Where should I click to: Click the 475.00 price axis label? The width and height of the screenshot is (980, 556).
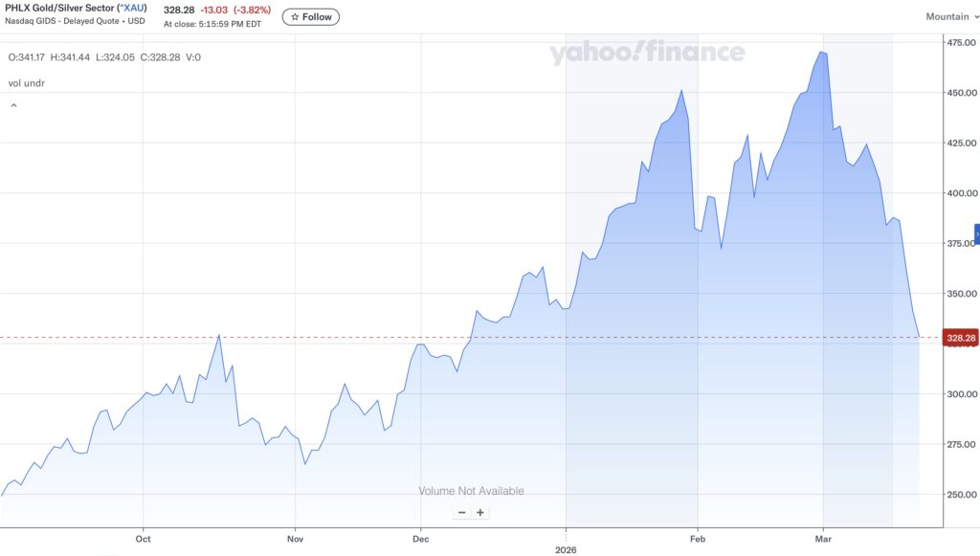click(960, 43)
